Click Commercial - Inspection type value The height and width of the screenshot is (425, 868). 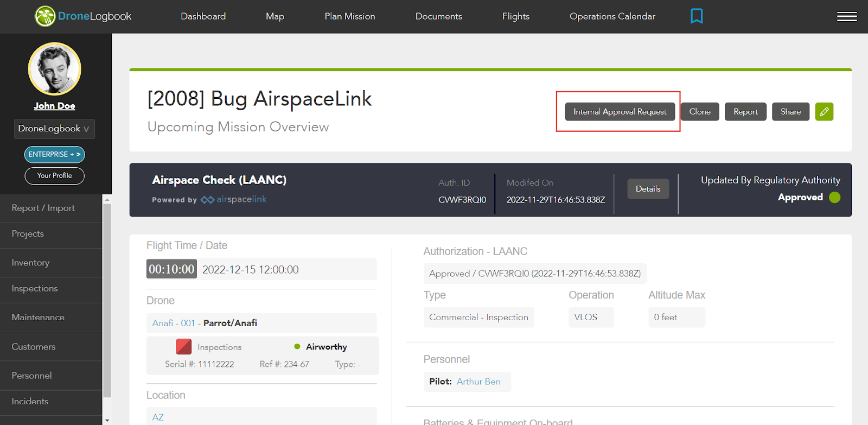point(478,318)
